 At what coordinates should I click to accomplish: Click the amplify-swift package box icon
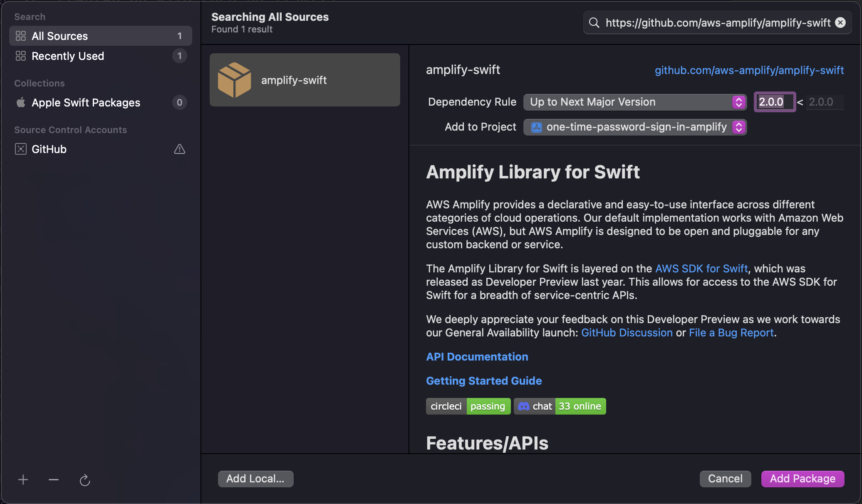point(234,80)
